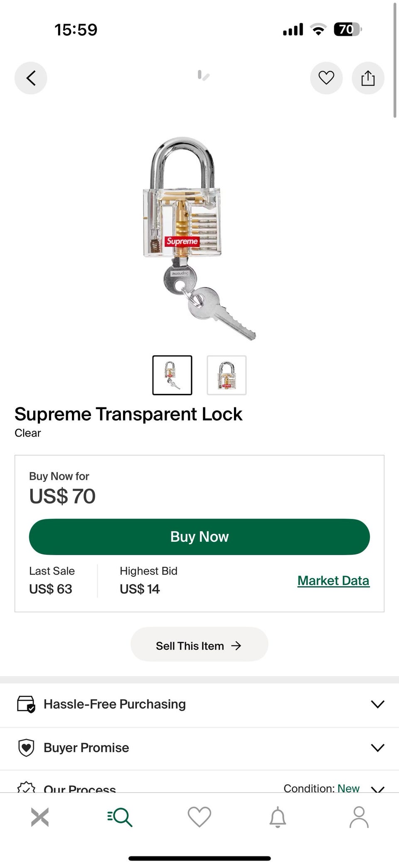Tap the Buyer Promise shield icon
Screen dimensions: 399x868
click(26, 748)
